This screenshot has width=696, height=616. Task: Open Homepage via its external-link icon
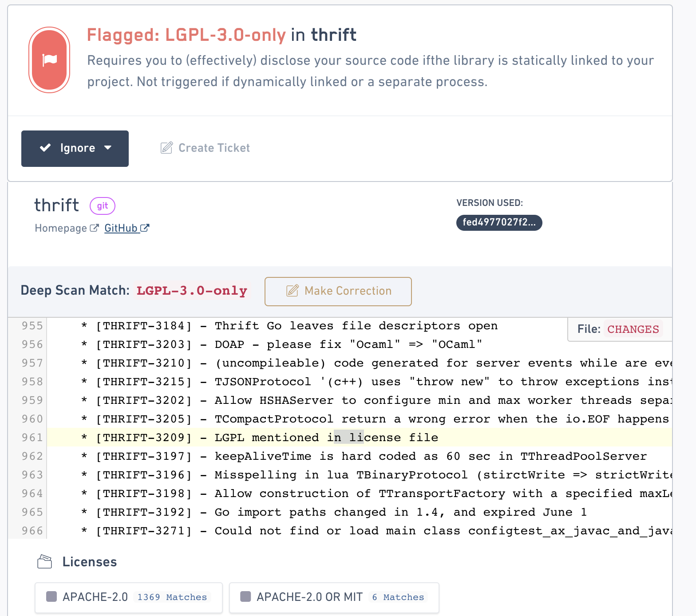point(94,228)
